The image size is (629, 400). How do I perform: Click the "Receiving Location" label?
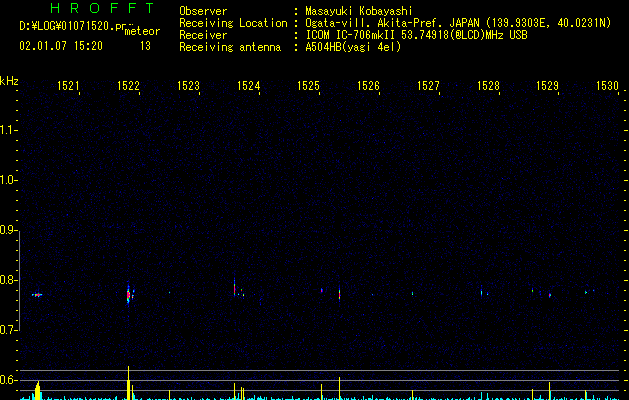[x=233, y=23]
